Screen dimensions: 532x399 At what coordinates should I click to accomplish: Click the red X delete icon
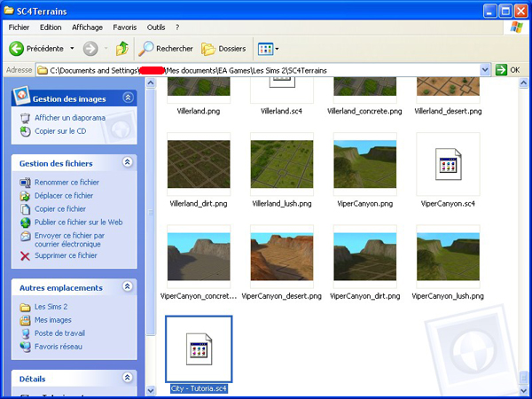(x=25, y=256)
